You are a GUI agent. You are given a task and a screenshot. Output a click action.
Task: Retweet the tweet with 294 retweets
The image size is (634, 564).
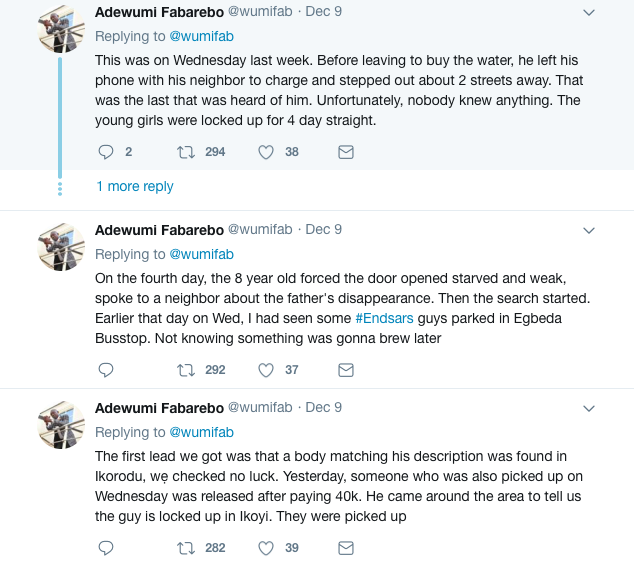point(185,152)
